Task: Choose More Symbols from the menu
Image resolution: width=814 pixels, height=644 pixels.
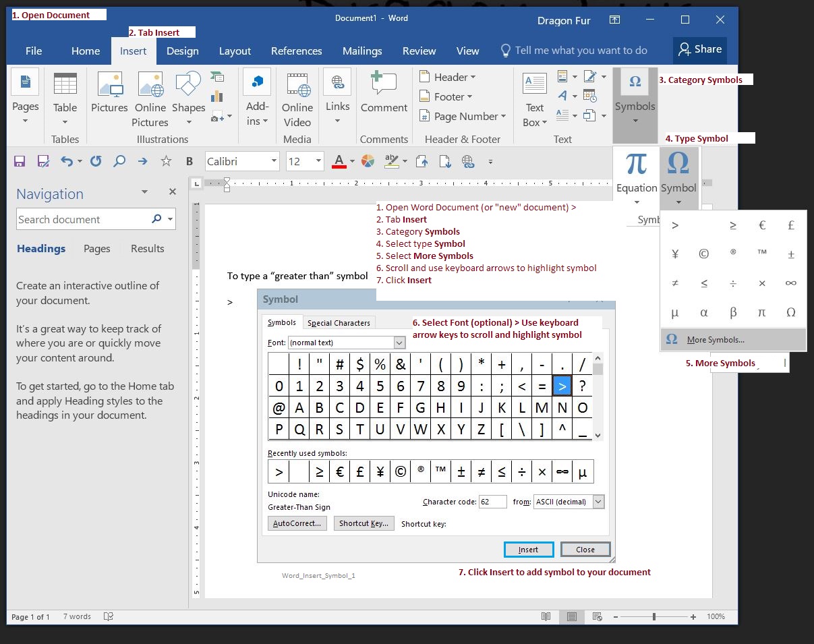Action: (733, 340)
